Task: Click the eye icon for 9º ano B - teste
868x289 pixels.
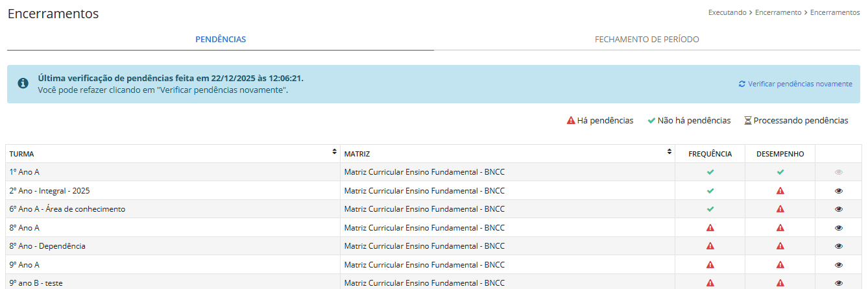Action: (x=838, y=283)
